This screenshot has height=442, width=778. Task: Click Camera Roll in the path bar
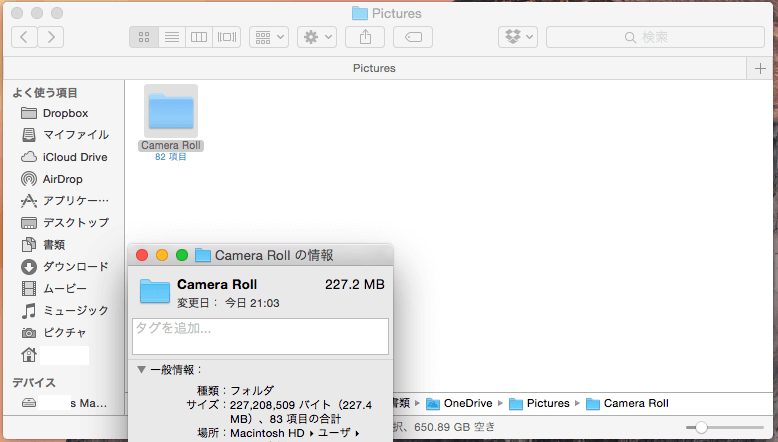(627, 403)
